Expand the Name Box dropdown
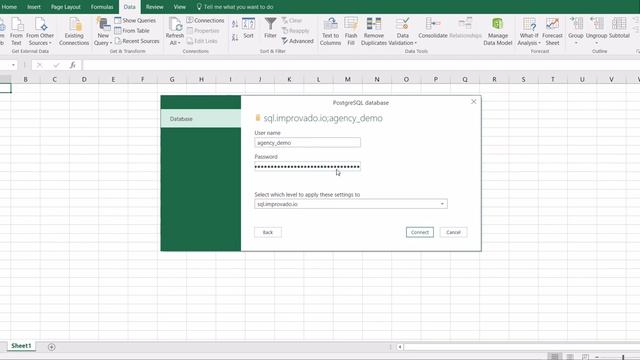The width and height of the screenshot is (640, 360). (13, 65)
